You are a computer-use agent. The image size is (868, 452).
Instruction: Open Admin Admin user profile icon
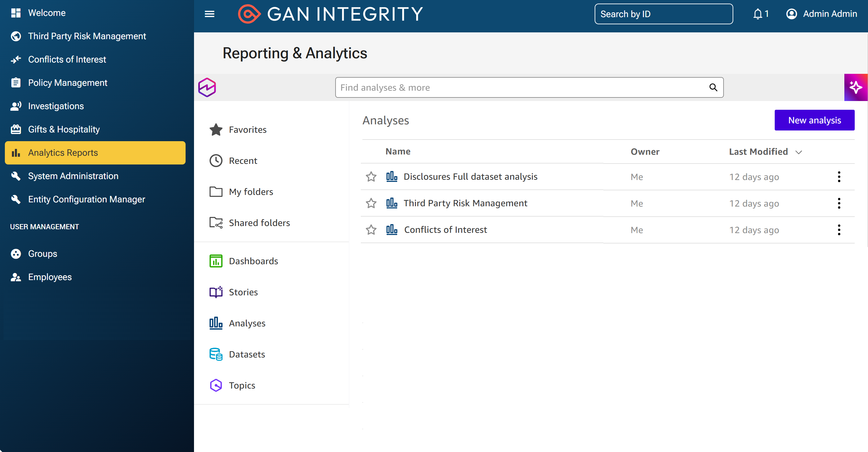(x=792, y=14)
